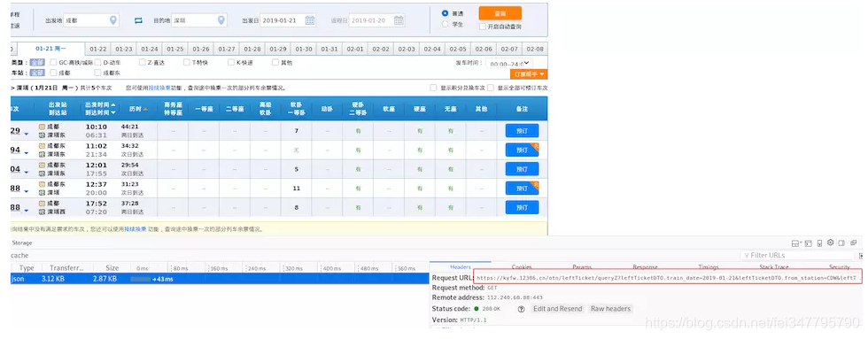Viewport: 868px width, 339px height.
Task: Check the D-动车 train type filter
Action: 98,63
